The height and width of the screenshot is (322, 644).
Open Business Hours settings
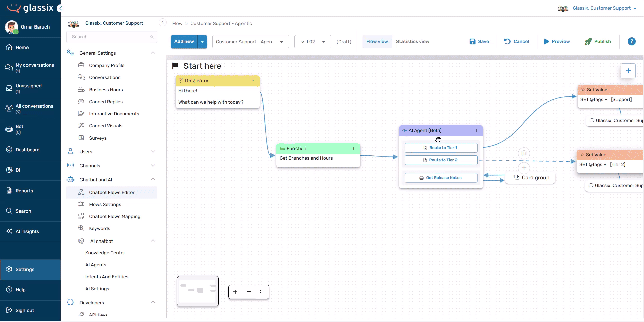pyautogui.click(x=106, y=90)
